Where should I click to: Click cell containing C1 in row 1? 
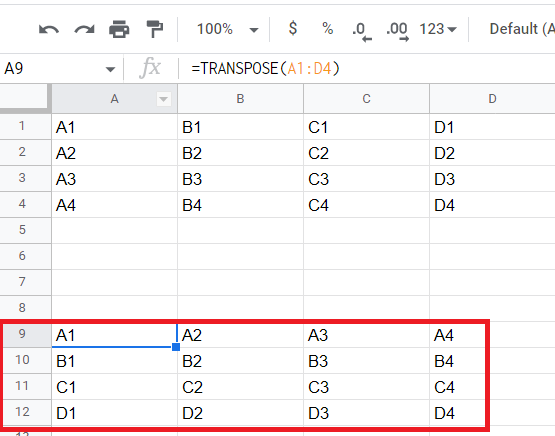[x=366, y=127]
